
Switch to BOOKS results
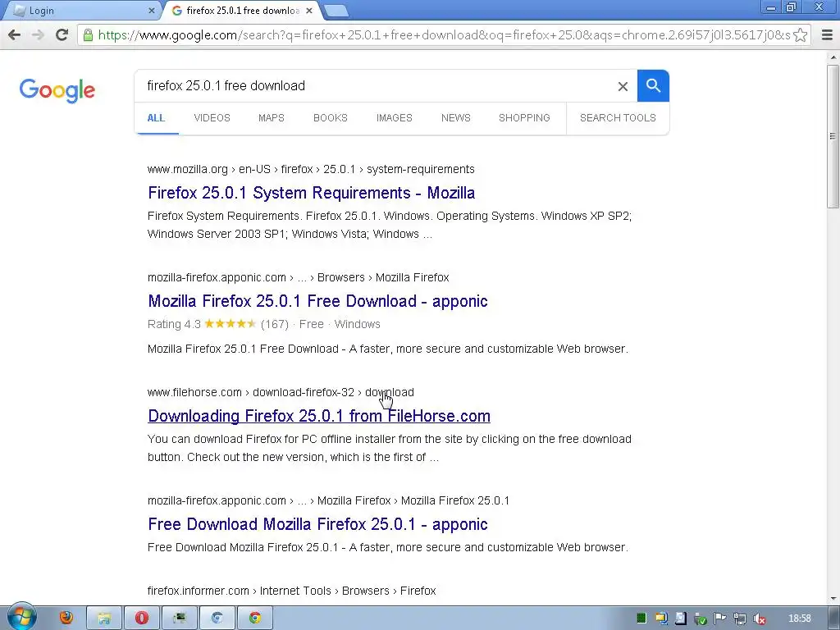pyautogui.click(x=330, y=118)
